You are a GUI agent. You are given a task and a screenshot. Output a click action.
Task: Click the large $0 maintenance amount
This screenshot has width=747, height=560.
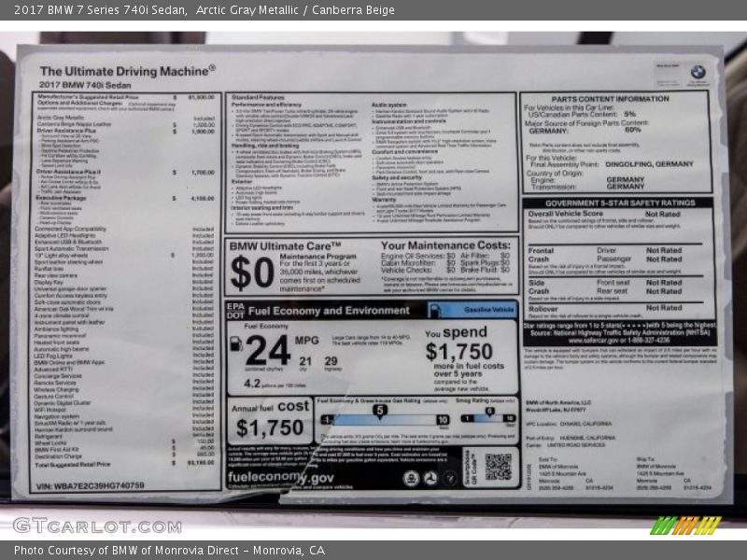pos(252,273)
